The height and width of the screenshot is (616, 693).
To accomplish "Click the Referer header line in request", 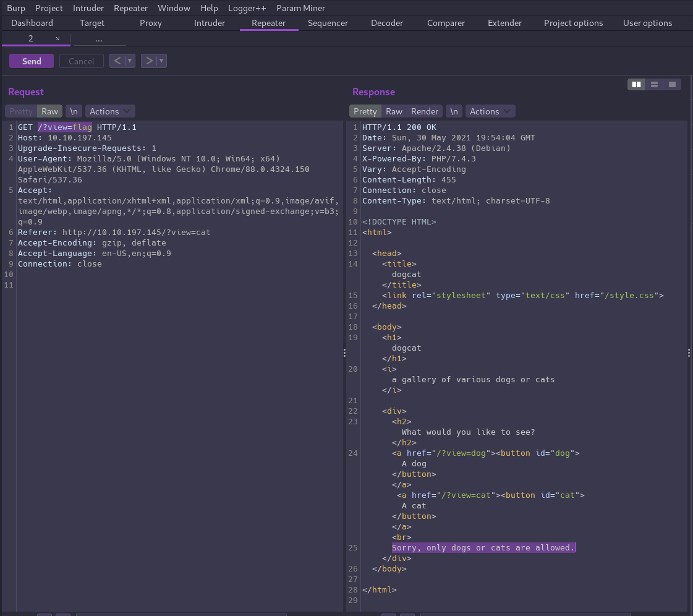I will [x=114, y=233].
